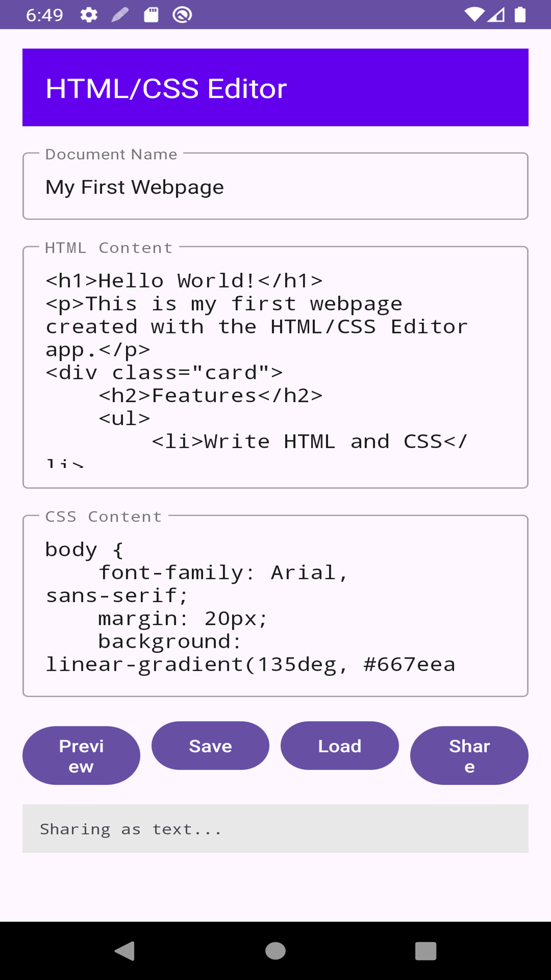Click inside the CSS Content editor
Viewport: 551px width, 980px height.
click(x=275, y=606)
